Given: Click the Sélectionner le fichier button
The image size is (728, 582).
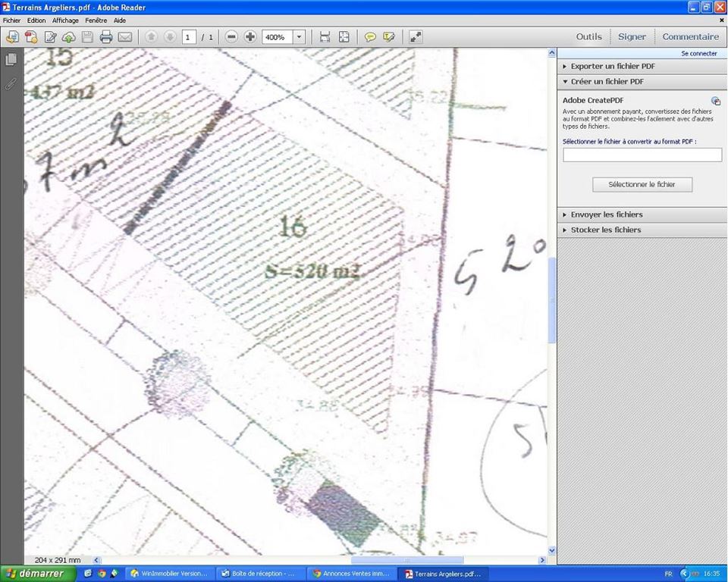Looking at the screenshot, I should (642, 184).
